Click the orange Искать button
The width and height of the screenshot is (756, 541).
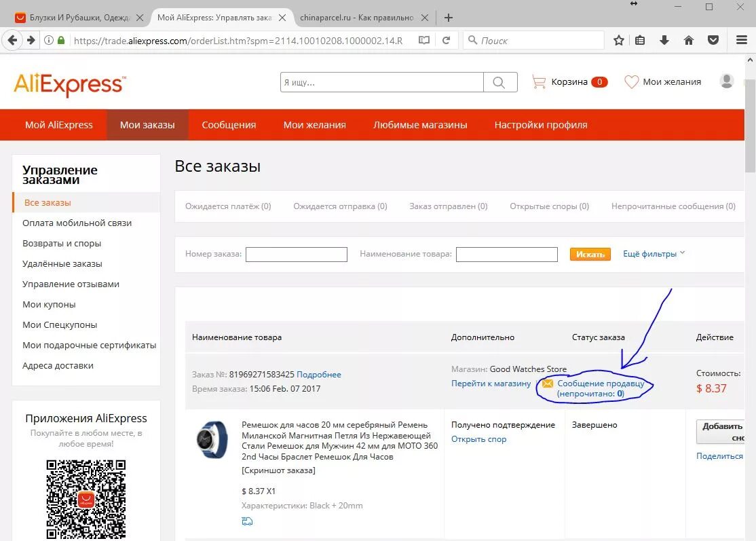(590, 254)
